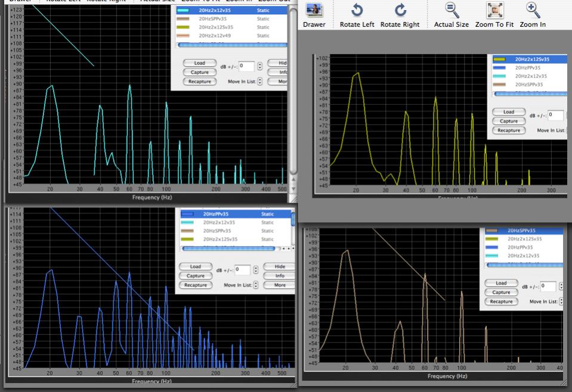Click Load in the yellow plot panel
Viewport: 572px width, 392px height.
pyautogui.click(x=509, y=112)
